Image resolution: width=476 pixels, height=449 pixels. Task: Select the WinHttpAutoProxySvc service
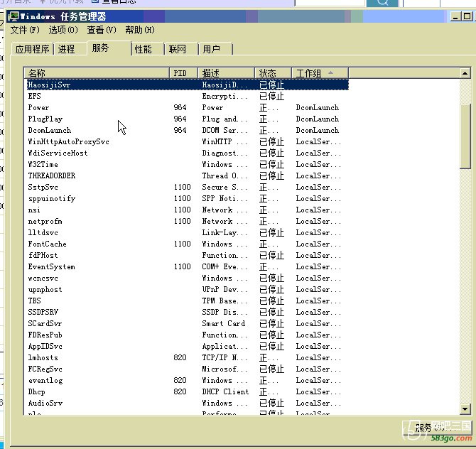(x=68, y=142)
